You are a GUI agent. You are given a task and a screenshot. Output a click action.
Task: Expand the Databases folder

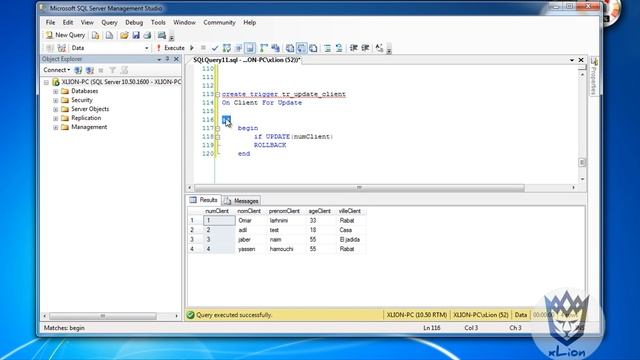coord(56,91)
